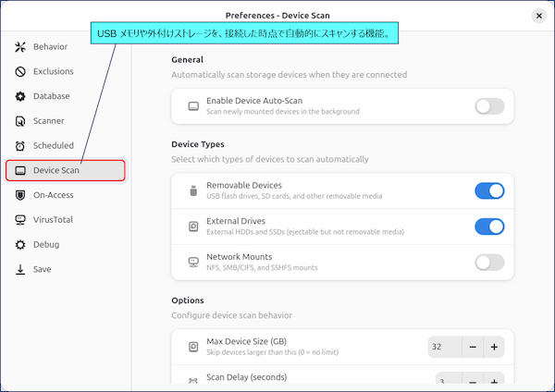Click the On-Access shield icon
Viewport: 555px width, 392px height.
[x=20, y=195]
